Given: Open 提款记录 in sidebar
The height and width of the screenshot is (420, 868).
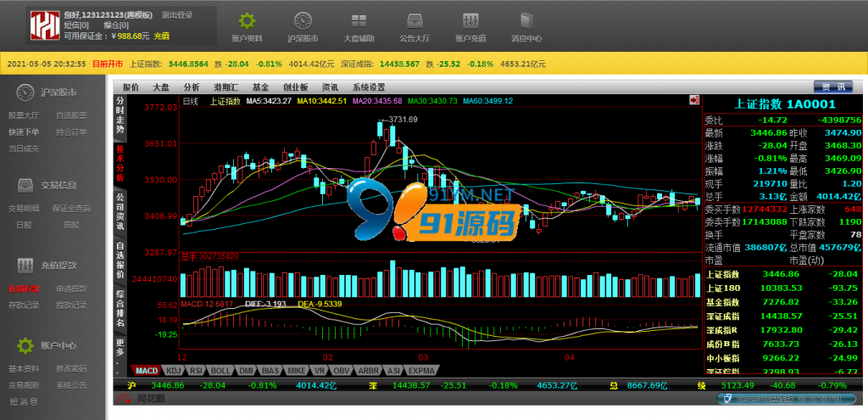Looking at the screenshot, I should pyautogui.click(x=71, y=305).
